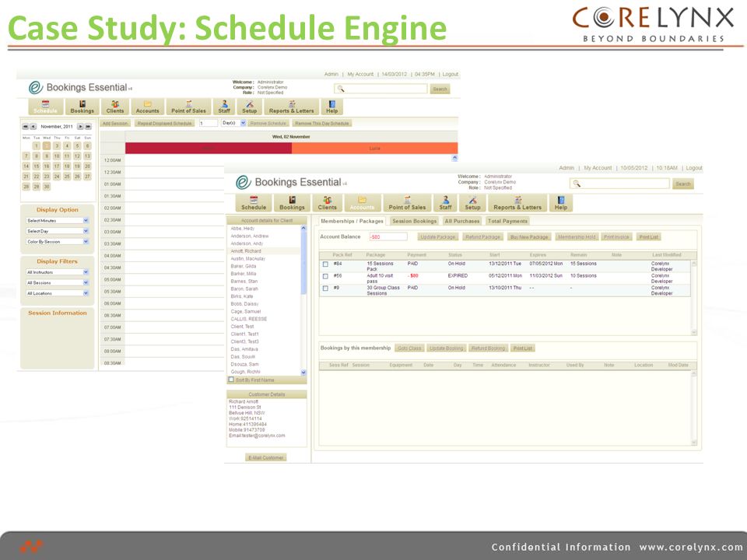Screen dimensions: 747x560
Task: Open Setup in the front window toolbar
Action: tap(472, 203)
